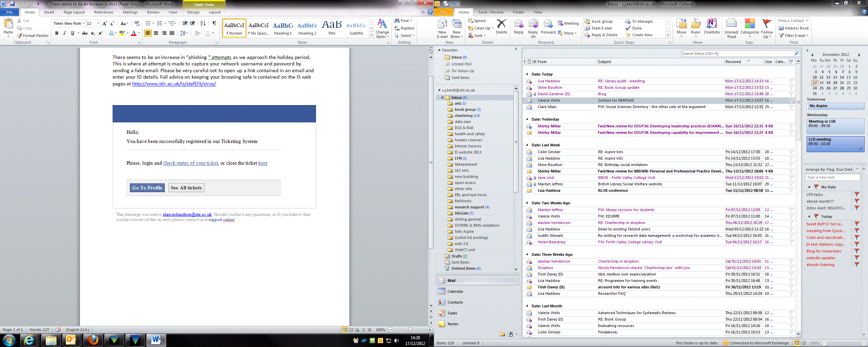Check off 'website updates' task
The width and height of the screenshot is (868, 347).
(x=852, y=258)
